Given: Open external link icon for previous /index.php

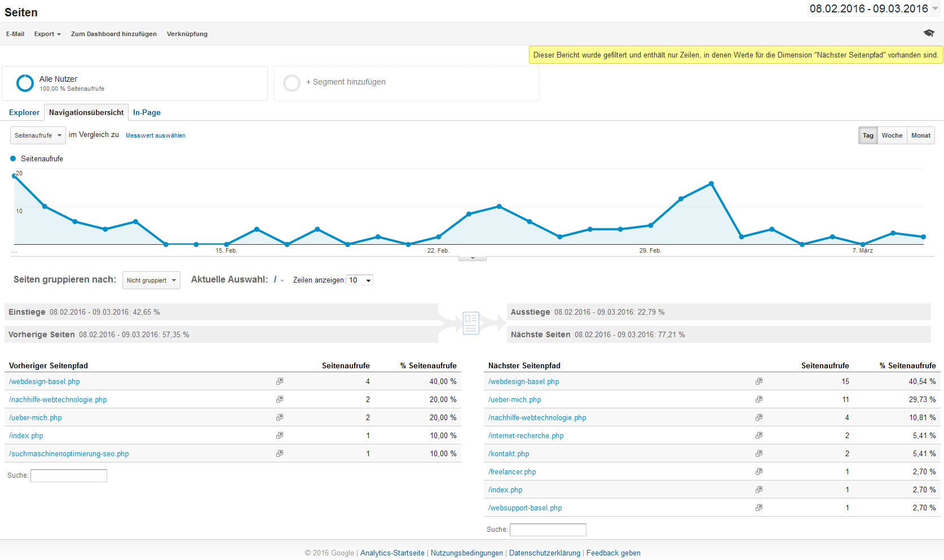Looking at the screenshot, I should click(280, 436).
